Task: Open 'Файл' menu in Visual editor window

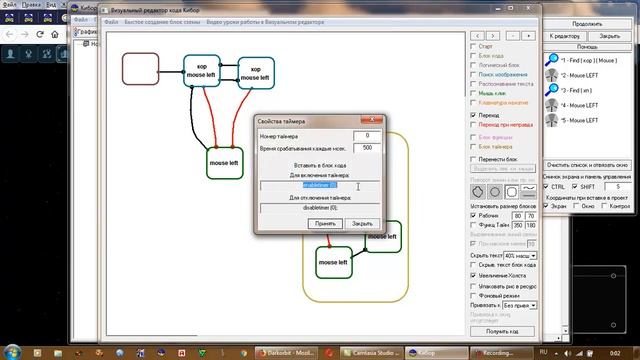Action: [111, 22]
